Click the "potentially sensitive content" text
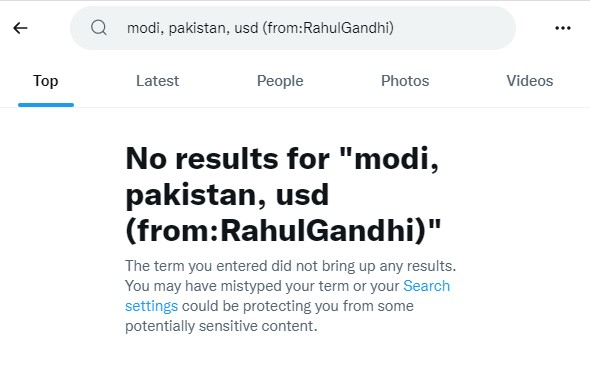The width and height of the screenshot is (590, 383). click(x=220, y=326)
